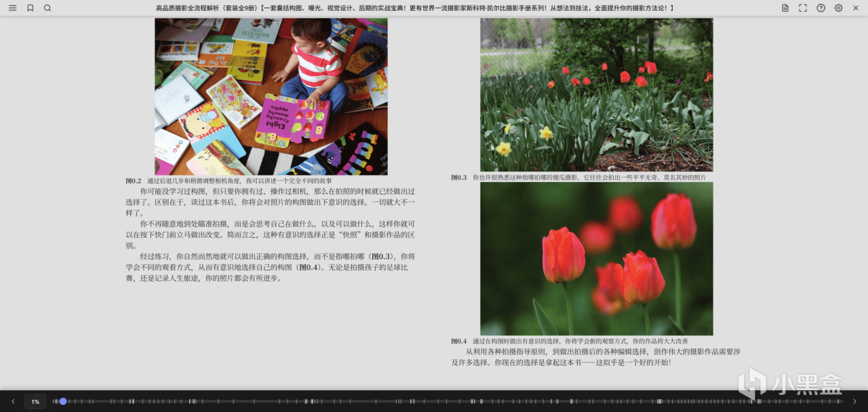Screen dimensions: 868x412
Task: Open reader settings gear
Action: click(838, 8)
